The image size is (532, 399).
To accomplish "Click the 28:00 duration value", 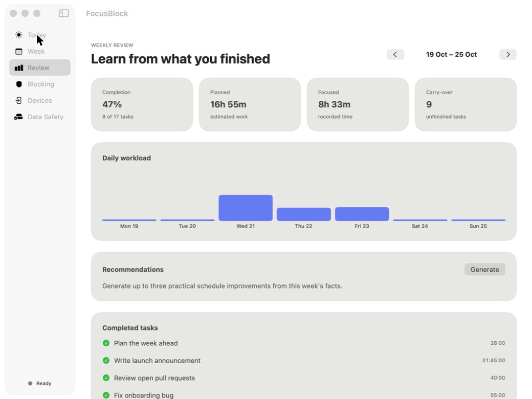I will point(498,343).
